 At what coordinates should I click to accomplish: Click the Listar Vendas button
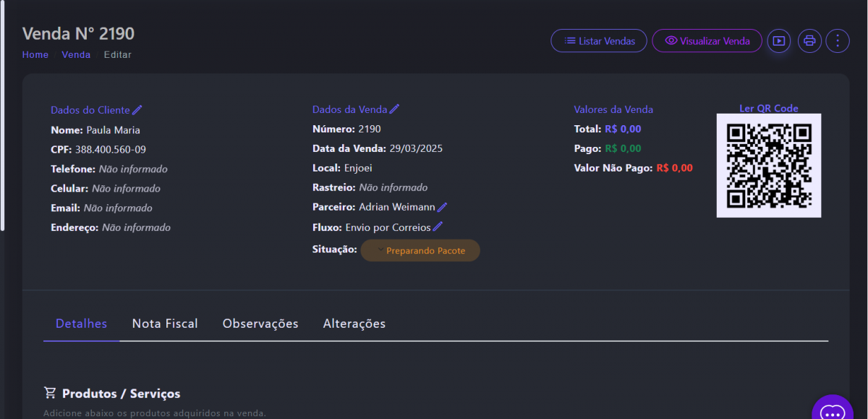point(599,41)
